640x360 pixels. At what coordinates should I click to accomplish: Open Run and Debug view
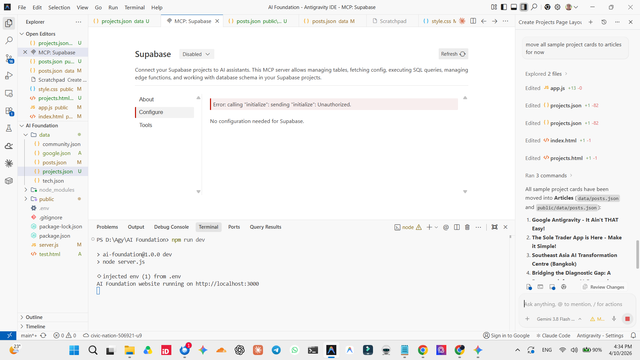9,76
